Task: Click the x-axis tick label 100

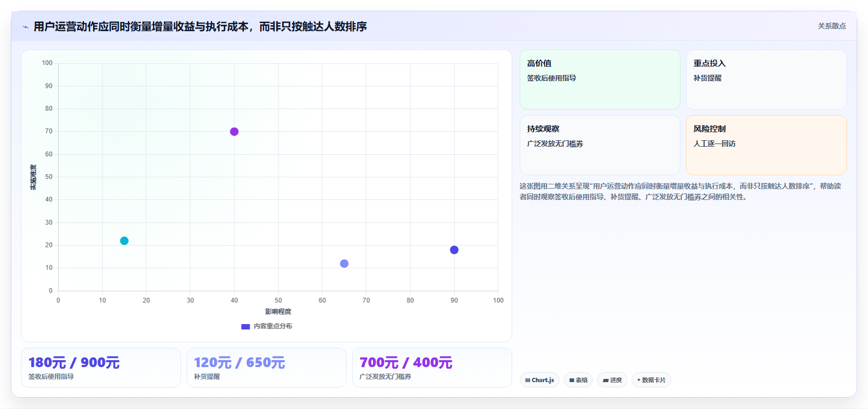Action: coord(498,300)
